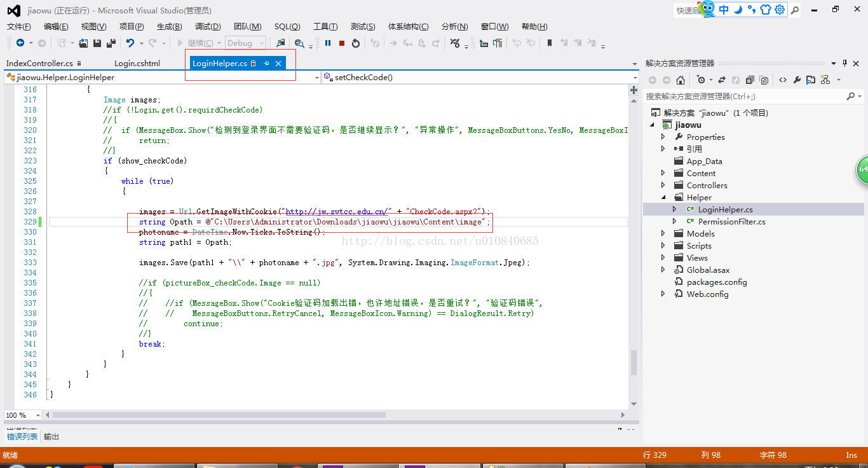Screen dimensions: 868x468
Task: Click Pending Changes Filter clock icon
Action: tap(701, 80)
